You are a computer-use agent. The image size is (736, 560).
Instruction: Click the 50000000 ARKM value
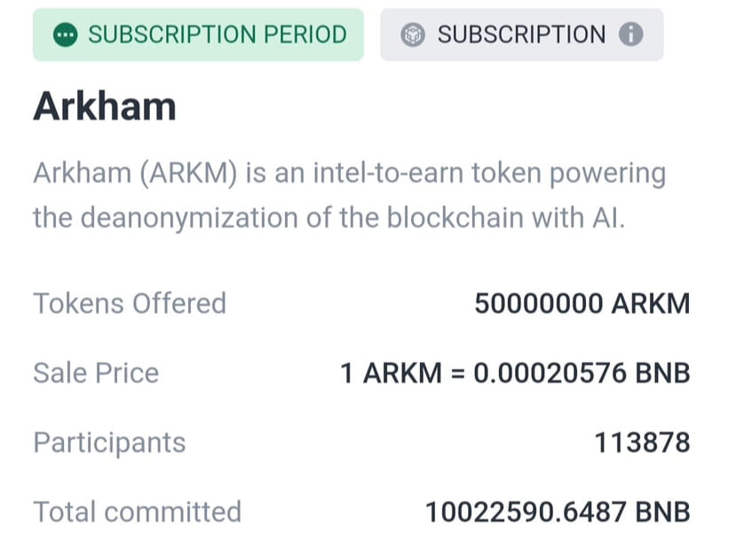coord(582,304)
